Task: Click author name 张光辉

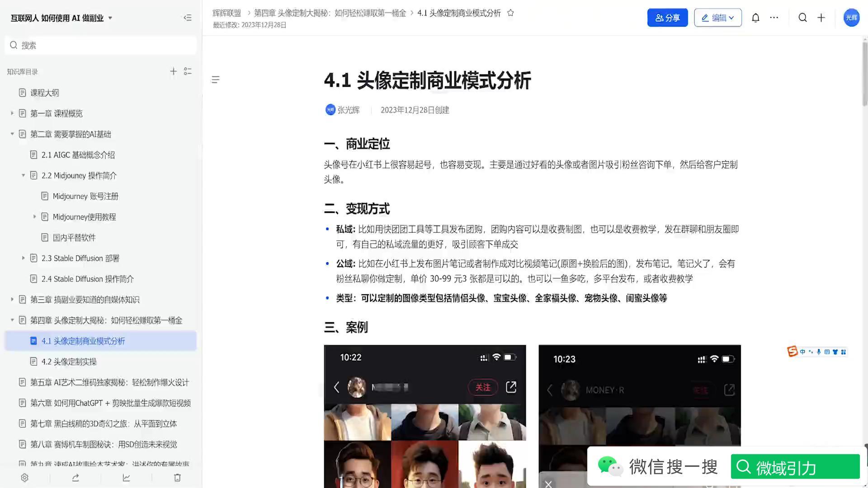Action: [349, 110]
